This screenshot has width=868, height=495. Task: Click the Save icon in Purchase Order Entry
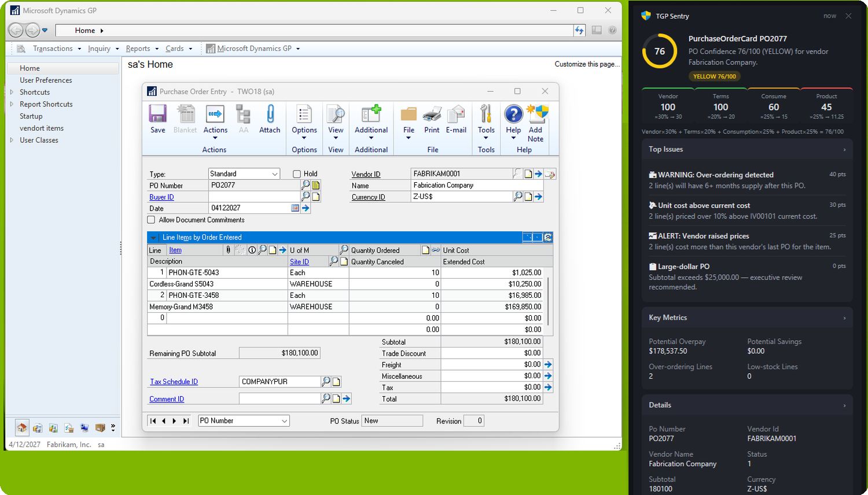(157, 114)
